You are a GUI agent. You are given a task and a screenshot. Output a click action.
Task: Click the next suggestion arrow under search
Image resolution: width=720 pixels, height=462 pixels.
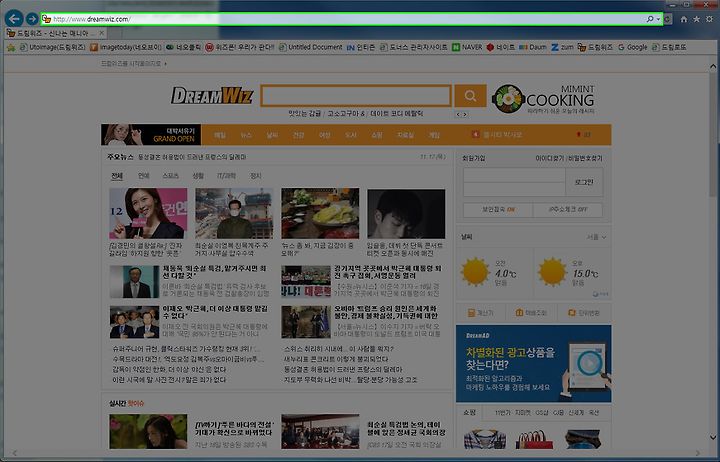point(465,114)
